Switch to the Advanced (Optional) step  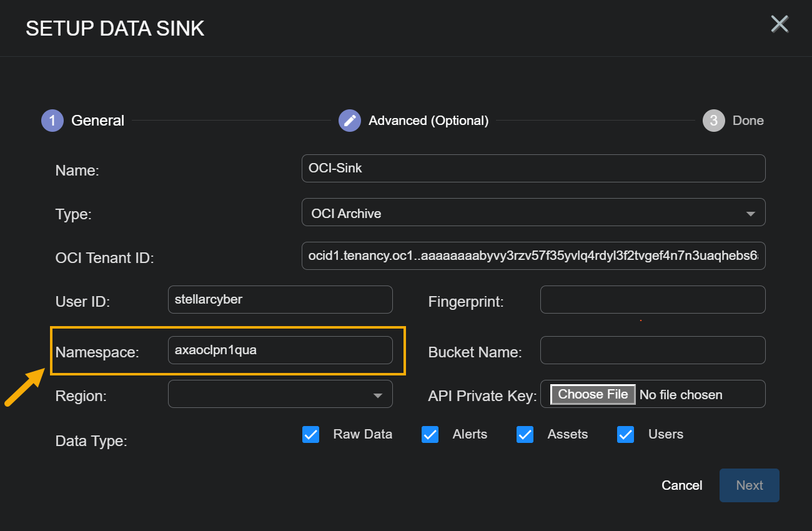click(428, 121)
